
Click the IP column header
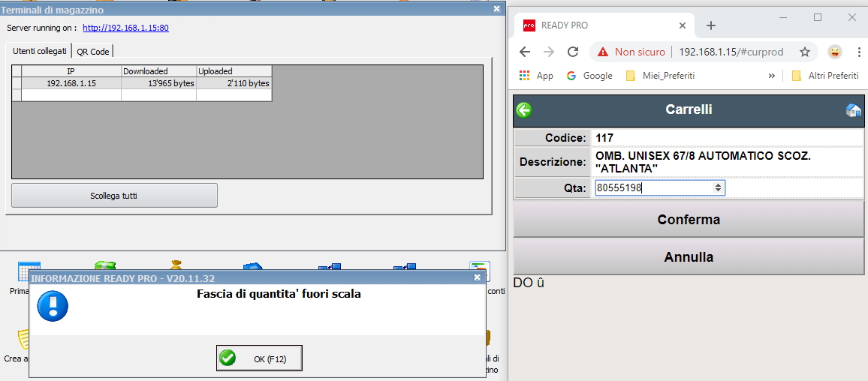[x=71, y=71]
